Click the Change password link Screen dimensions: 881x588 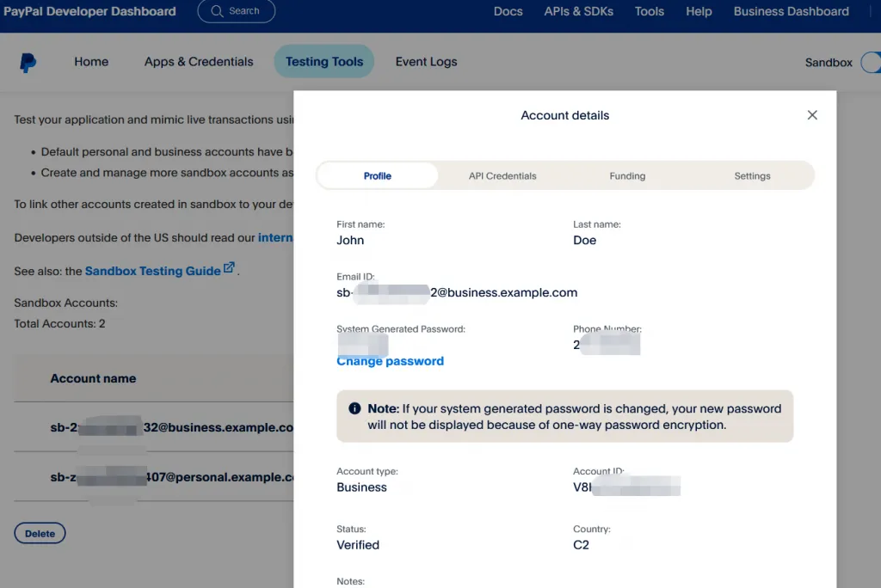(x=390, y=361)
